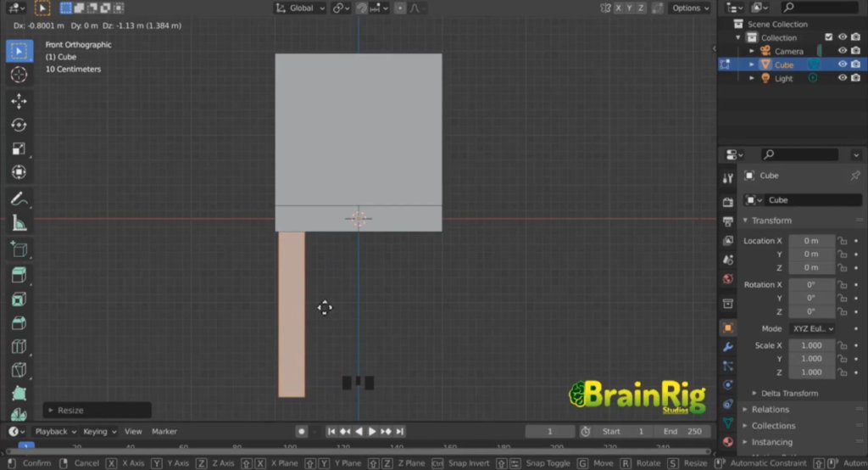
Task: Hide the Cube in viewport
Action: click(x=842, y=64)
